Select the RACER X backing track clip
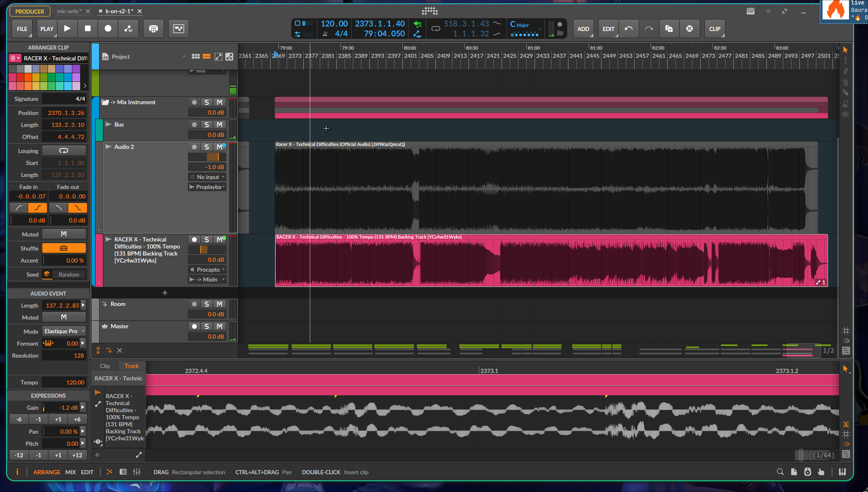The width and height of the screenshot is (868, 492). tap(551, 260)
